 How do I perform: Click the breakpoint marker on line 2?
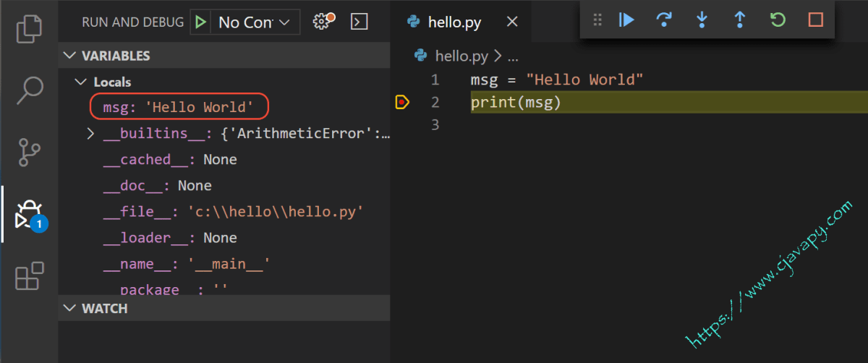point(402,103)
